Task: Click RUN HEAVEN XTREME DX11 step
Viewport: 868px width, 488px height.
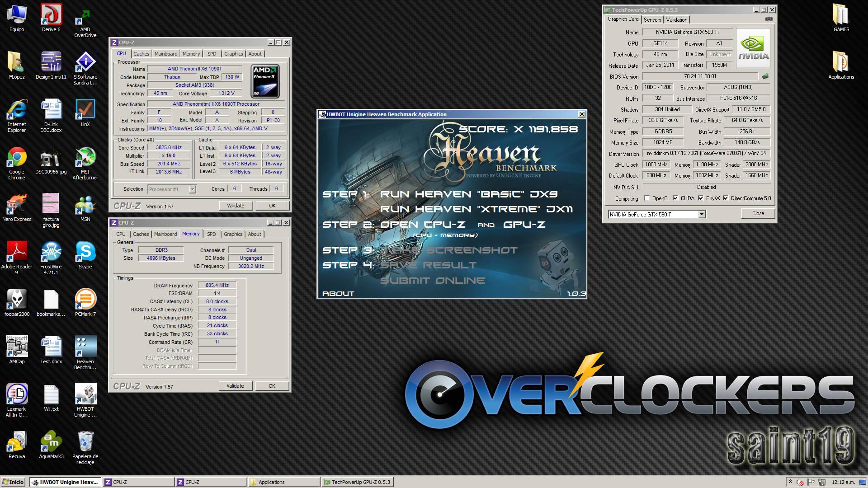Action: 476,209
